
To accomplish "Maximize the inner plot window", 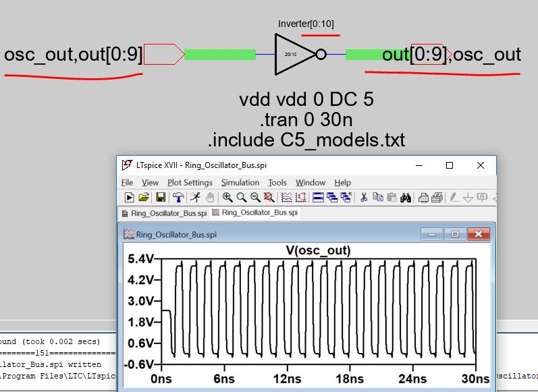I will coord(455,234).
